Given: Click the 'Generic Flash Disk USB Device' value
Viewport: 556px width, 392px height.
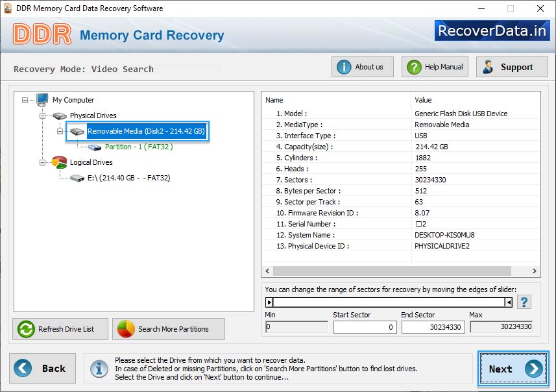Looking at the screenshot, I should tap(461, 114).
